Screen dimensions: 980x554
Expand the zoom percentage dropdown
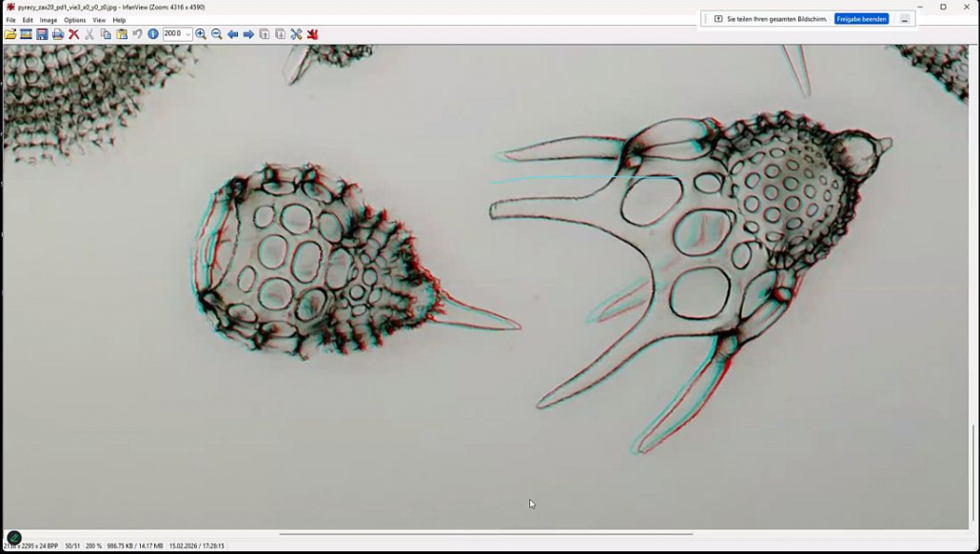click(188, 34)
